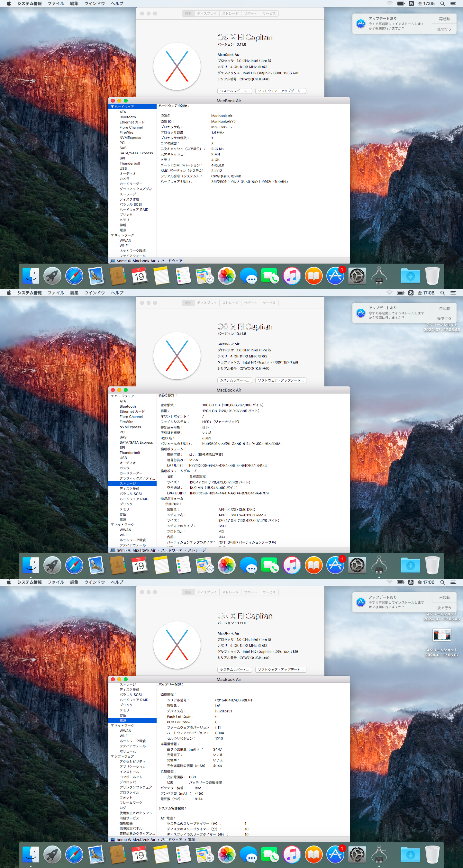Open Apple menu in menu bar showing 17:05
463x868 pixels.
click(x=9, y=3)
